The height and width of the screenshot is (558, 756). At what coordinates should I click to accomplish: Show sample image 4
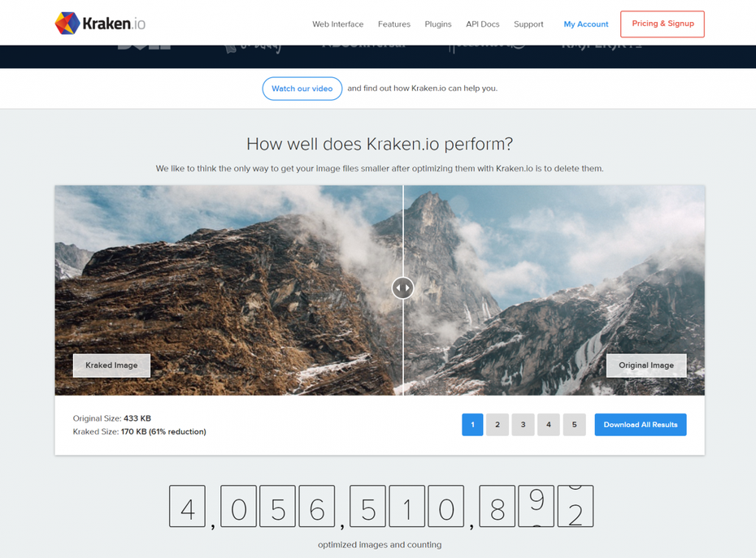click(549, 425)
